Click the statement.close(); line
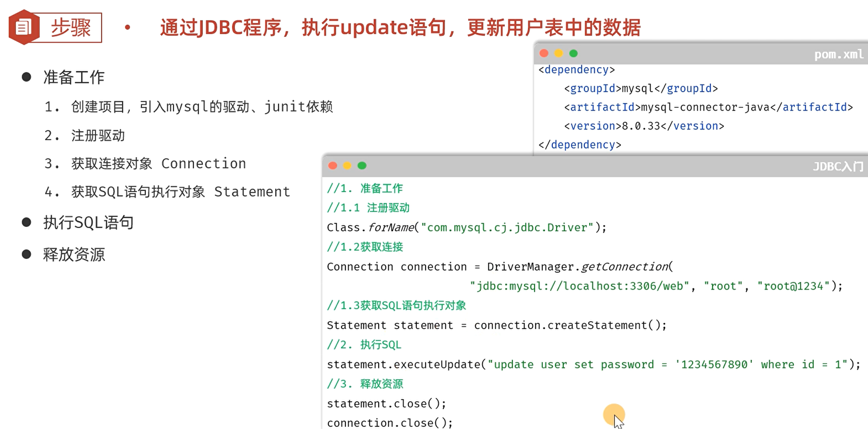This screenshot has width=868, height=429. click(387, 403)
